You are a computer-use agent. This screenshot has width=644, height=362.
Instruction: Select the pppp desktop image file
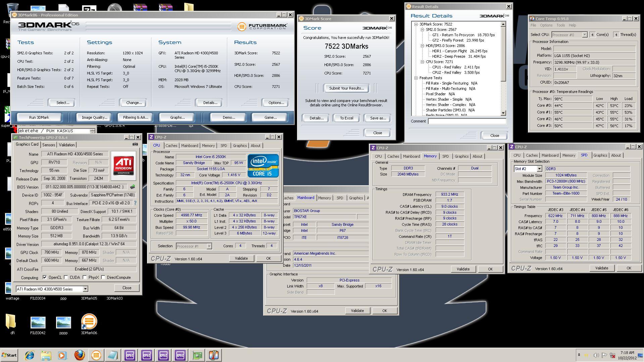[x=63, y=324]
